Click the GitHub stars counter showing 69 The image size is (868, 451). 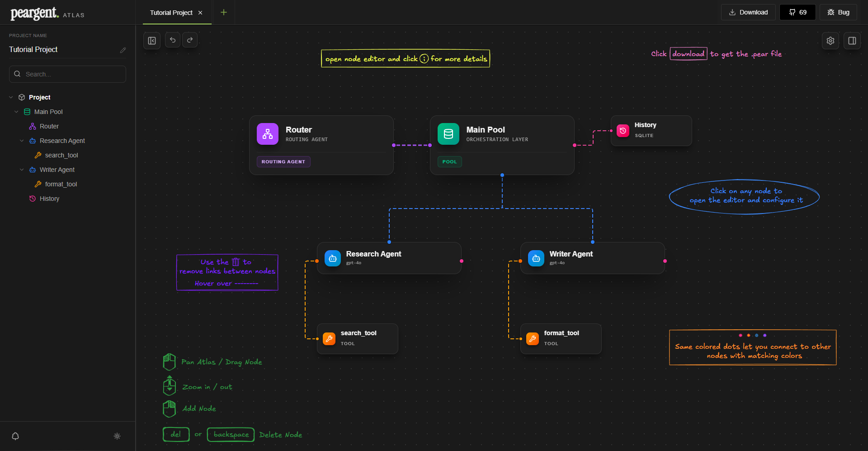tap(797, 12)
